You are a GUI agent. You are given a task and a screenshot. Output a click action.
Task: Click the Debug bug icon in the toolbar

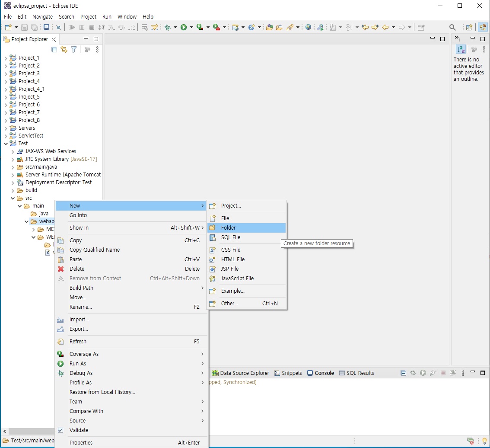[x=168, y=27]
